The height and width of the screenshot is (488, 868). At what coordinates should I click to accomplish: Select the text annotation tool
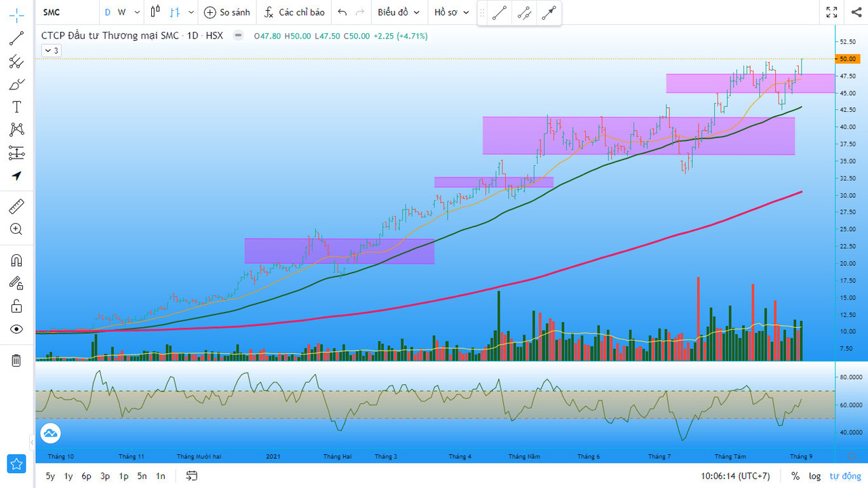click(16, 107)
